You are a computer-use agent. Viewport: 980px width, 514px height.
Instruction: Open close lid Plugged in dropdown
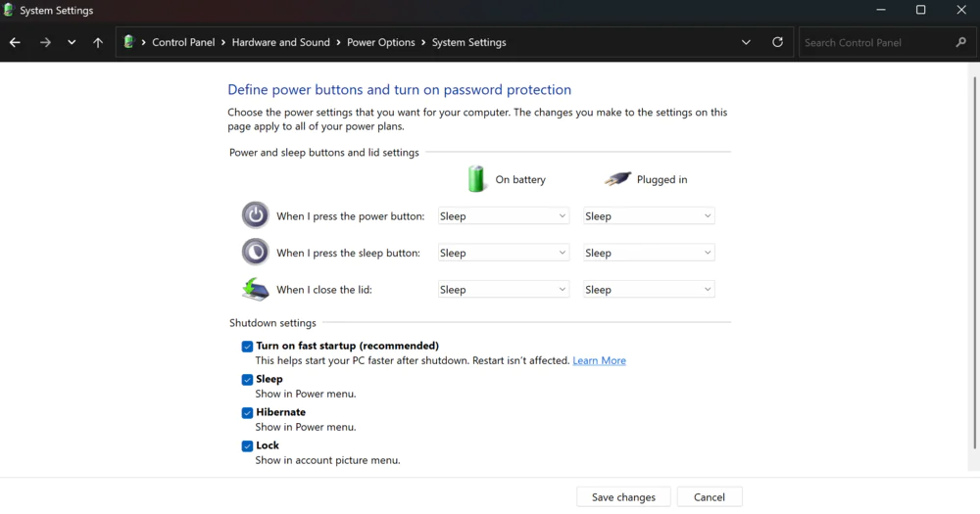(649, 290)
